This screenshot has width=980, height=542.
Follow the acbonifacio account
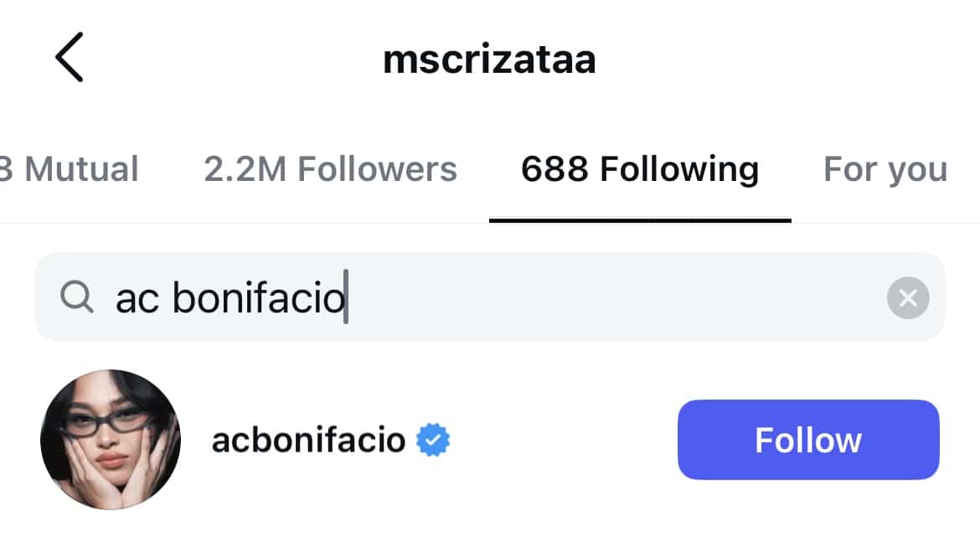[807, 440]
